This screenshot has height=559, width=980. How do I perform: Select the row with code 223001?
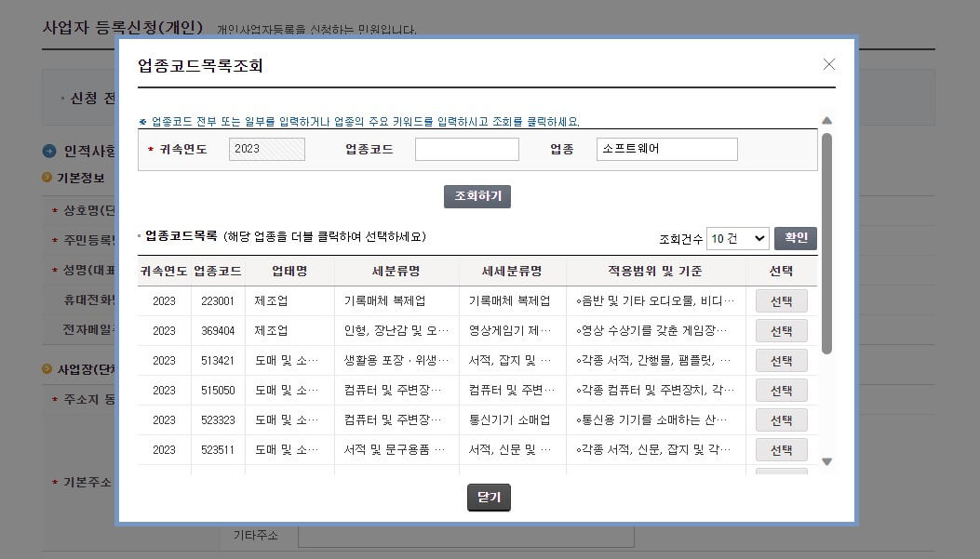point(781,301)
